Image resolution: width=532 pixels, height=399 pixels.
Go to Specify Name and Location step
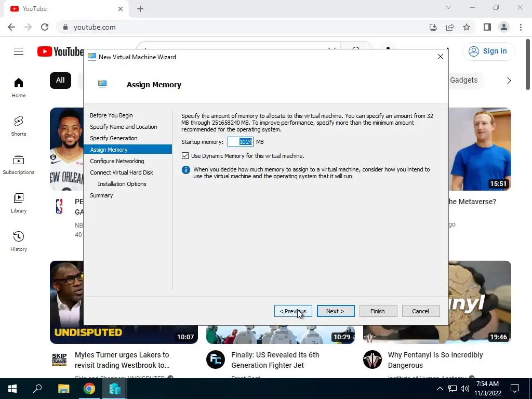pyautogui.click(x=124, y=127)
